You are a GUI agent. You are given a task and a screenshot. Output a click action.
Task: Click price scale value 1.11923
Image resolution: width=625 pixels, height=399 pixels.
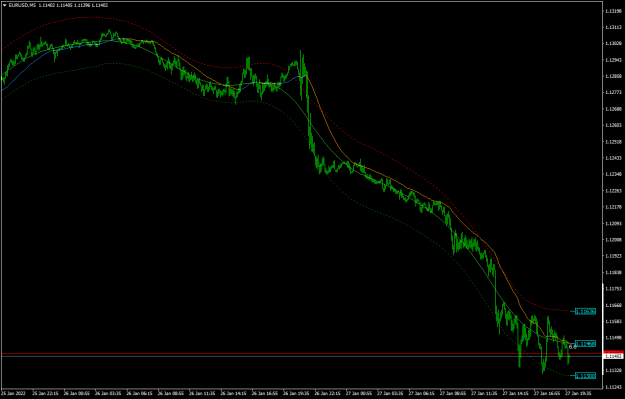[x=613, y=256]
